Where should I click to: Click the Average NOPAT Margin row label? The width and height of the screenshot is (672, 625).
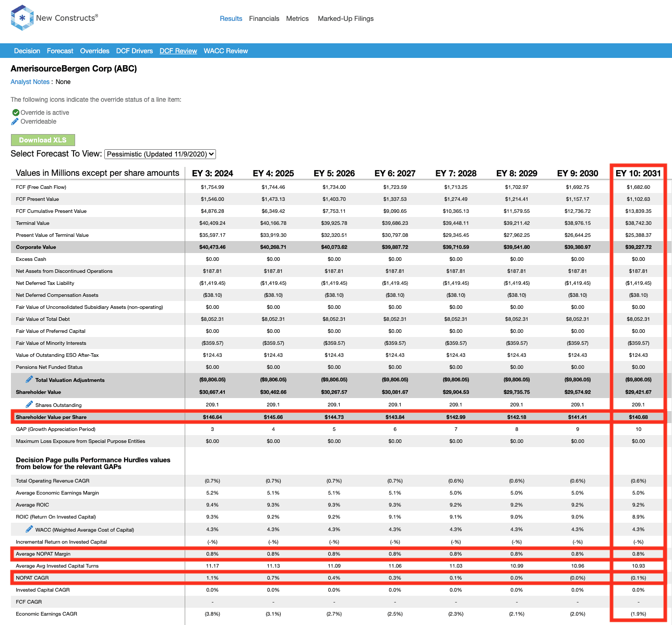[43, 554]
